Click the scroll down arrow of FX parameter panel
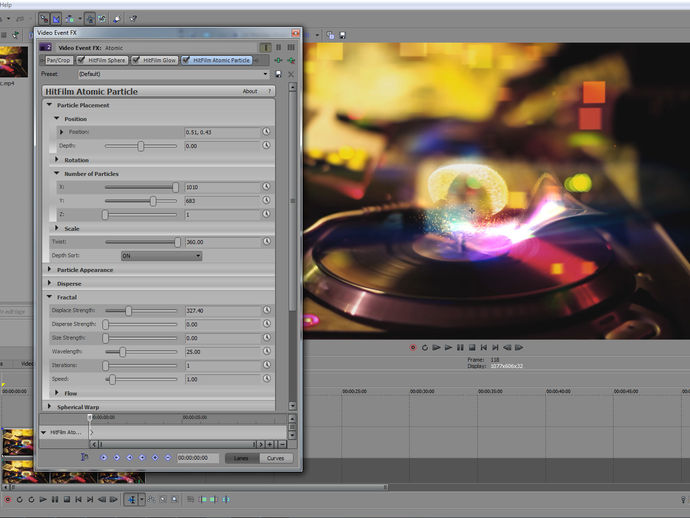 pyautogui.click(x=292, y=405)
